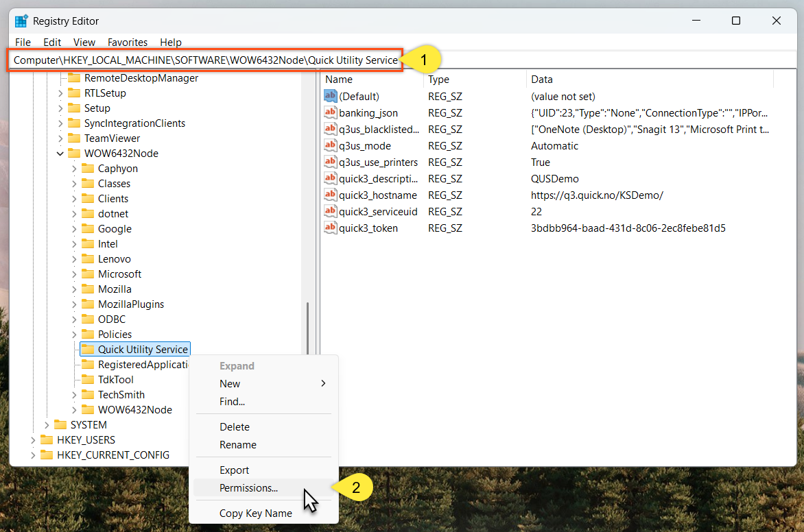This screenshot has width=804, height=532.
Task: Choose Delete in the context menu
Action: (263, 426)
